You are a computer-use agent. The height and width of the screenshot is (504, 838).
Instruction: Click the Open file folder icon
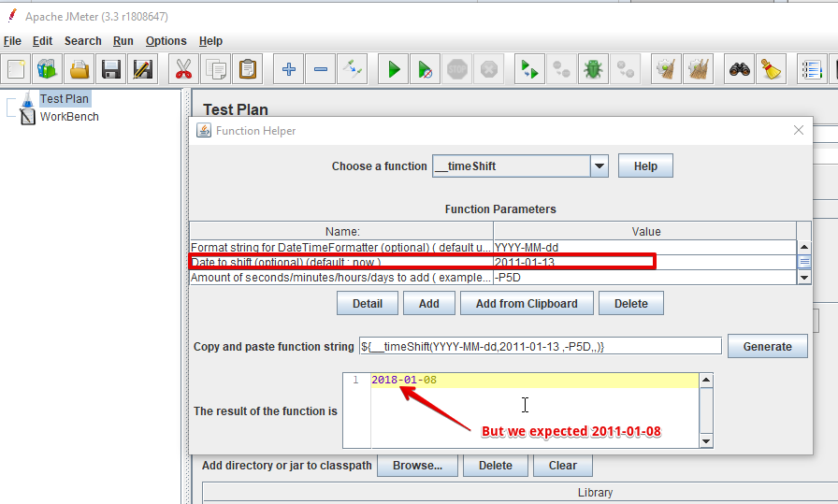(x=79, y=69)
